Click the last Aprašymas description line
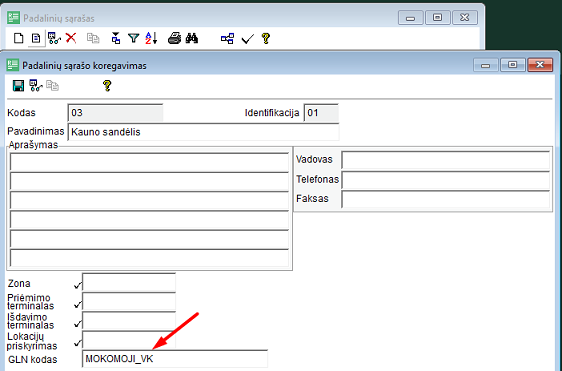562x371 pixels. click(149, 258)
